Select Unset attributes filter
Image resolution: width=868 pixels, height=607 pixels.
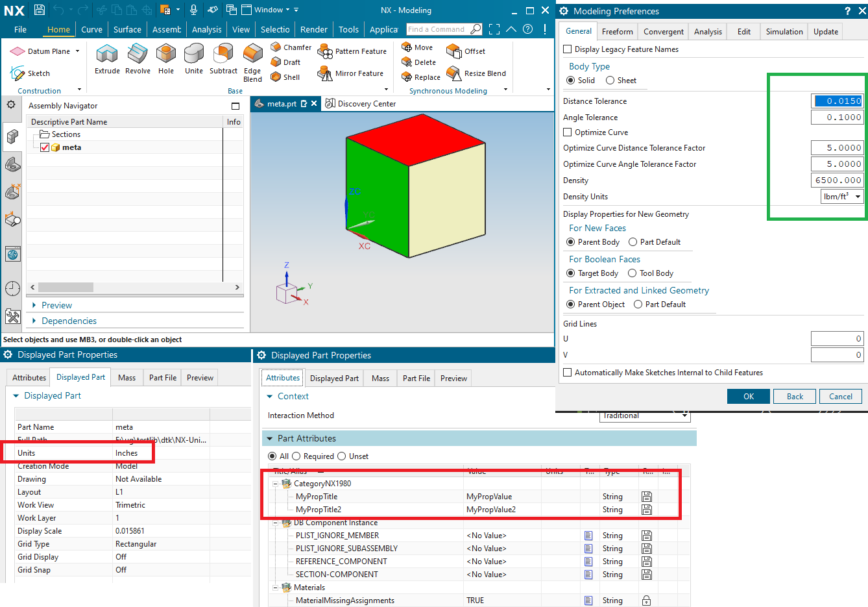pos(342,456)
